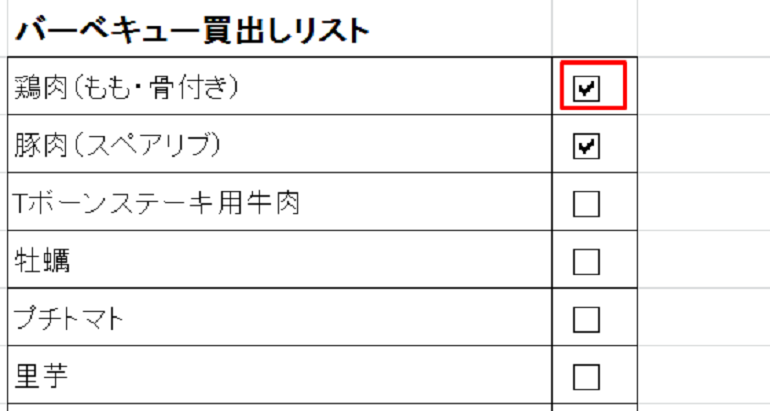Uncheck the 豚肉(スペアリブ) checkbox
This screenshot has height=411, width=770.
[587, 146]
